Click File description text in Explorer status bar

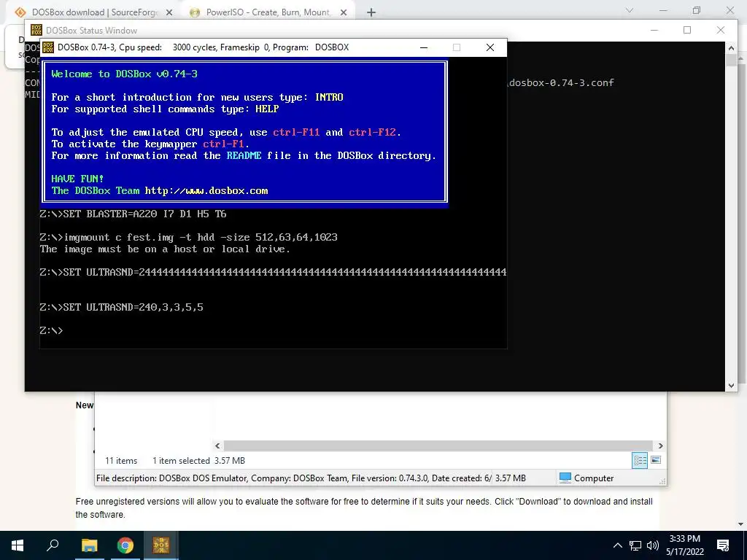point(293,478)
